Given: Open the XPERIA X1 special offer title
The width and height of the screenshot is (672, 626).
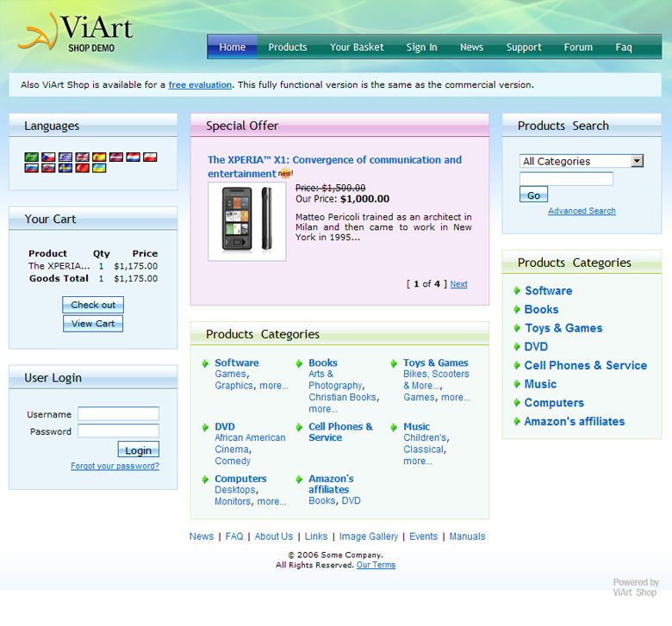Looking at the screenshot, I should click(x=335, y=167).
